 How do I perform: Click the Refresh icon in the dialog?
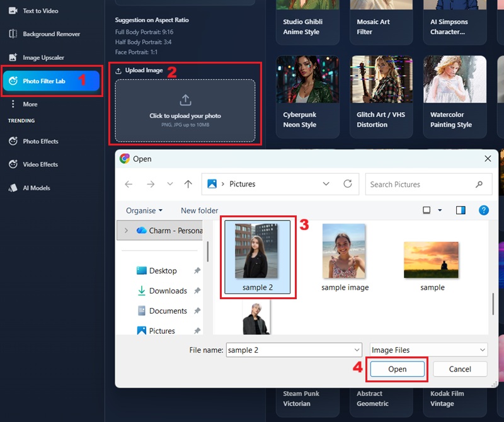point(347,184)
